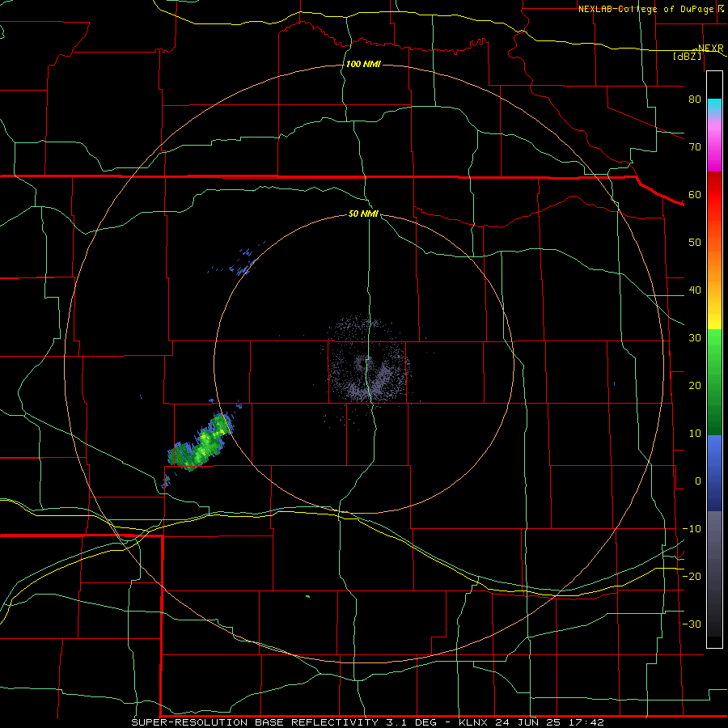Click the -10 value on the color scale
The image size is (728, 728).
click(692, 529)
